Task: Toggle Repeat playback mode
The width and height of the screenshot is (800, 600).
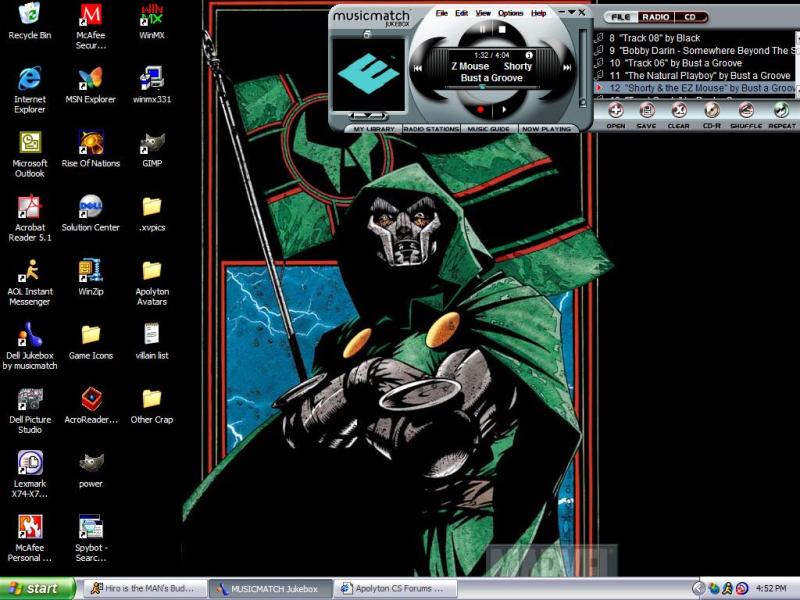Action: tap(781, 111)
